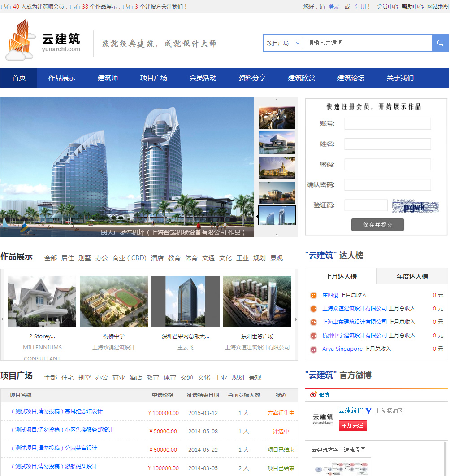450x476 pixels.
Task: Open the 祝桥中学 project thumbnail
Action: [x=114, y=301]
